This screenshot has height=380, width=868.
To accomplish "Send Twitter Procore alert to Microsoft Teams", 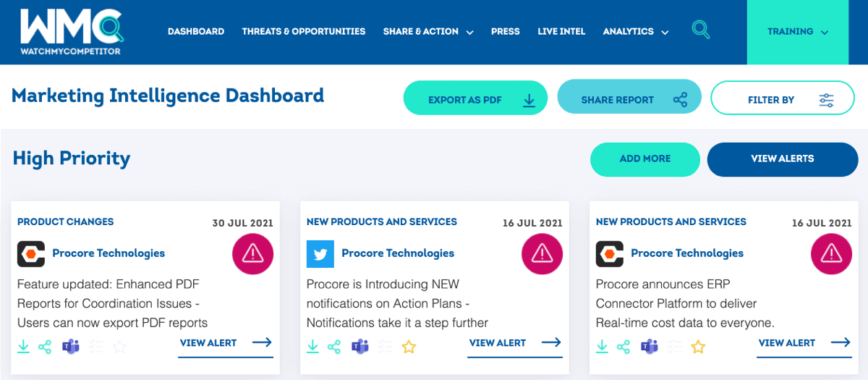I will tap(359, 347).
